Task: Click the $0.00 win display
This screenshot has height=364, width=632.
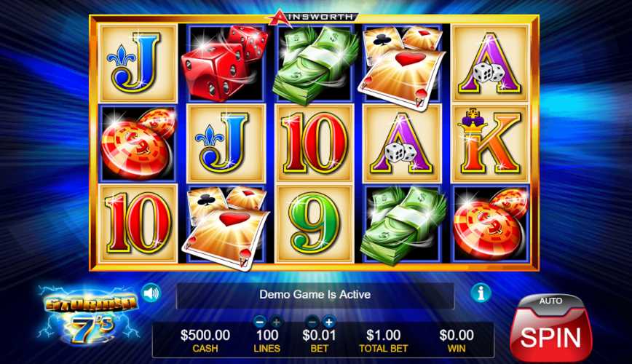Action: click(x=457, y=341)
